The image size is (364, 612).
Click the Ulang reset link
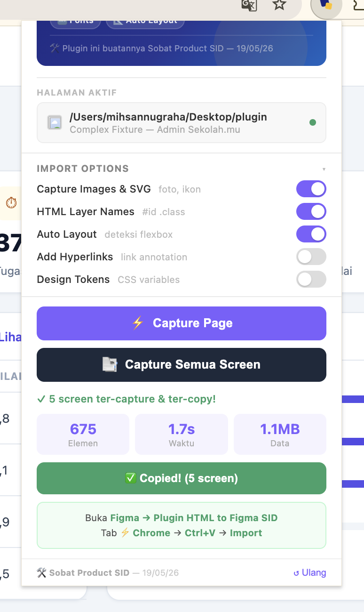(x=309, y=573)
